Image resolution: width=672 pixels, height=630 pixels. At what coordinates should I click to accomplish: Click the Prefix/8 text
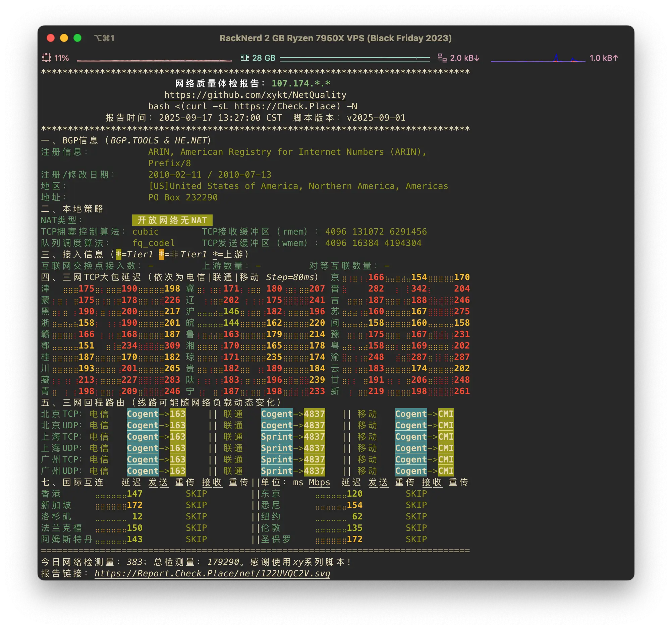pyautogui.click(x=169, y=163)
